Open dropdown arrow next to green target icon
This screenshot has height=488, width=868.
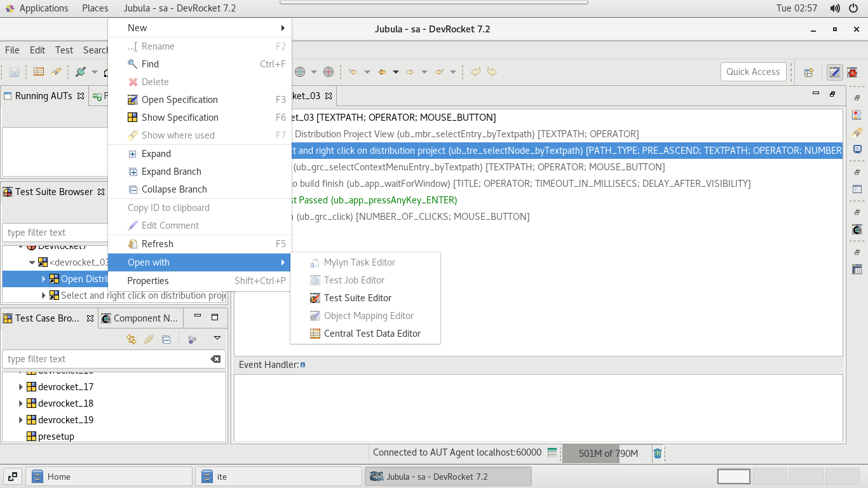(314, 72)
